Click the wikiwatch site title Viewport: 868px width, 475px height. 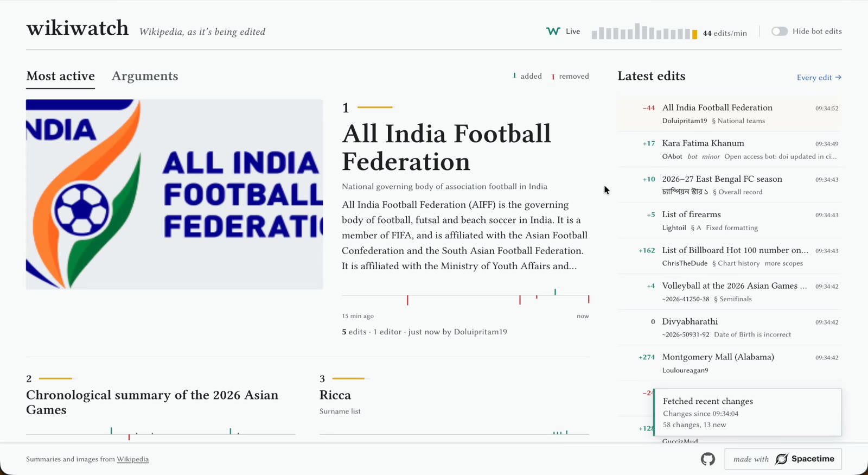pos(78,28)
